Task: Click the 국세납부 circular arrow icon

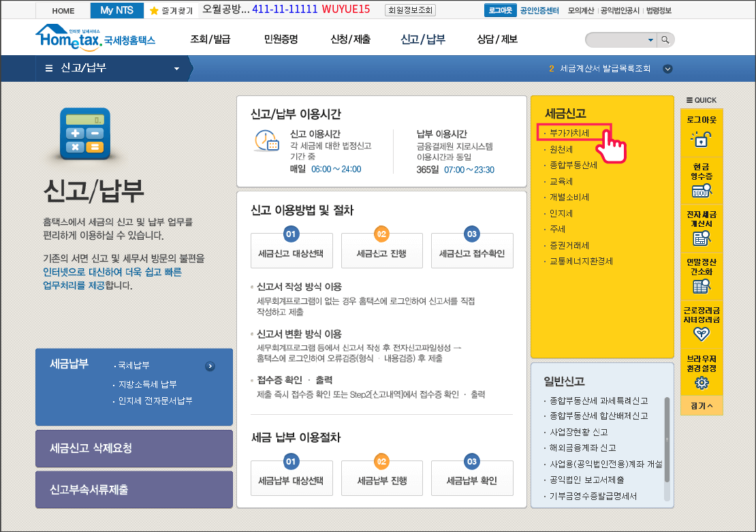Action: coord(211,366)
